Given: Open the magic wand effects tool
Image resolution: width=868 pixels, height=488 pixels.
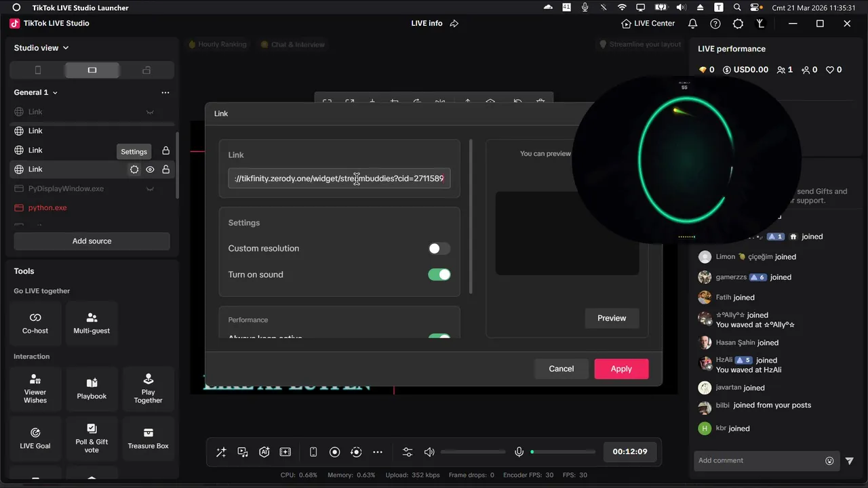Looking at the screenshot, I should coord(221,452).
